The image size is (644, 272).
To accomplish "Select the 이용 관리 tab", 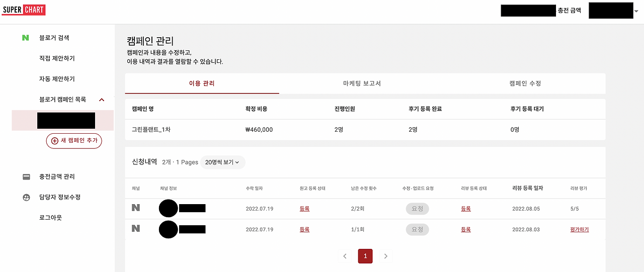I will click(x=202, y=83).
